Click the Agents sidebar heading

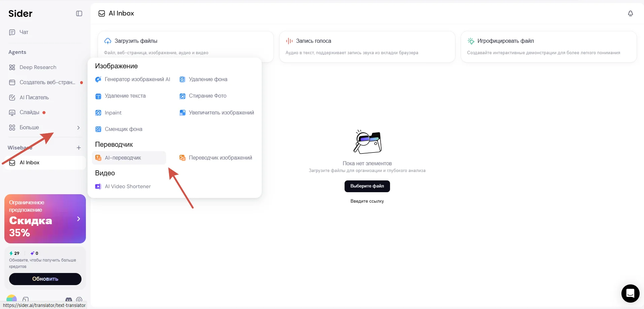[17, 52]
